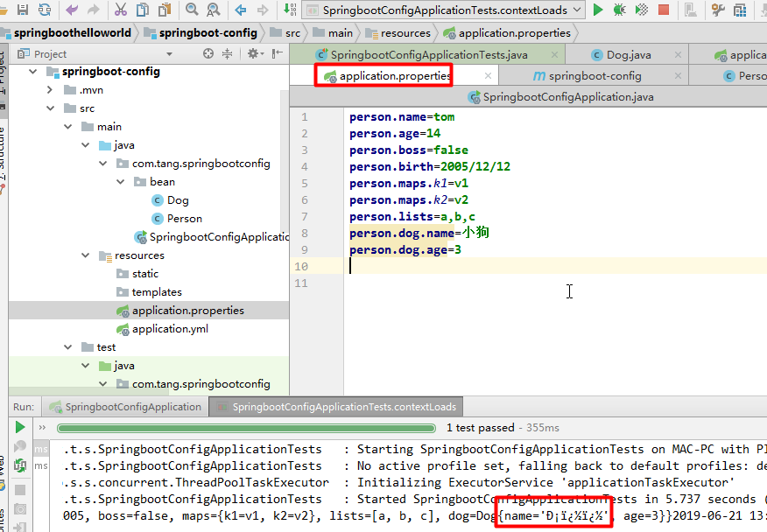The image size is (767, 532).
Task: Run the selected configuration with green play
Action: tap(598, 10)
